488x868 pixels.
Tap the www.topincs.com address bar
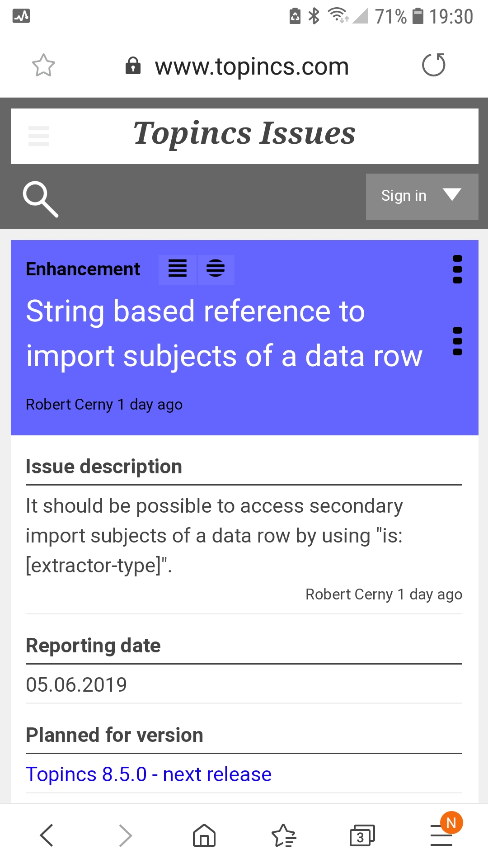tap(251, 66)
